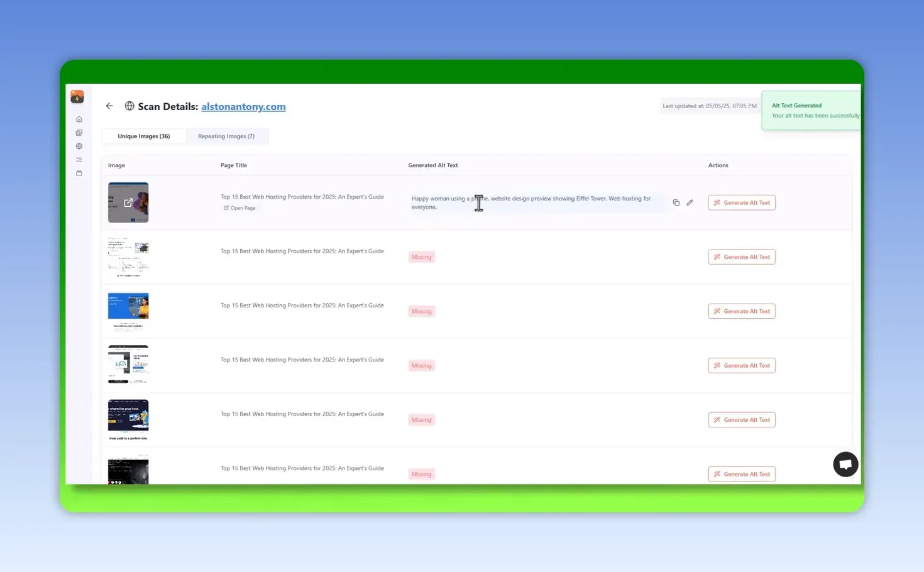Copy the generated alt text

(676, 202)
